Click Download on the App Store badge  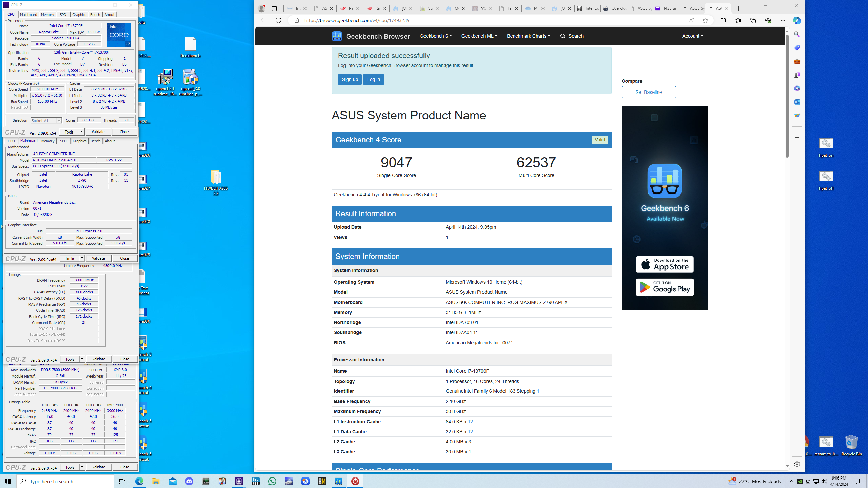point(665,264)
